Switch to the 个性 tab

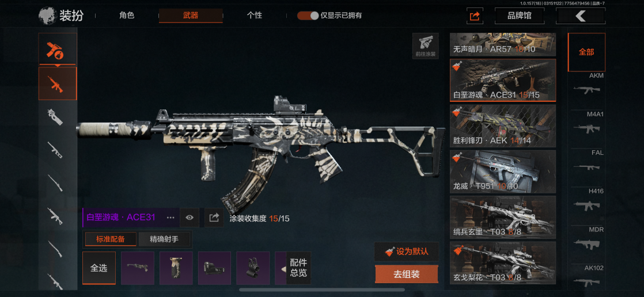(x=255, y=16)
